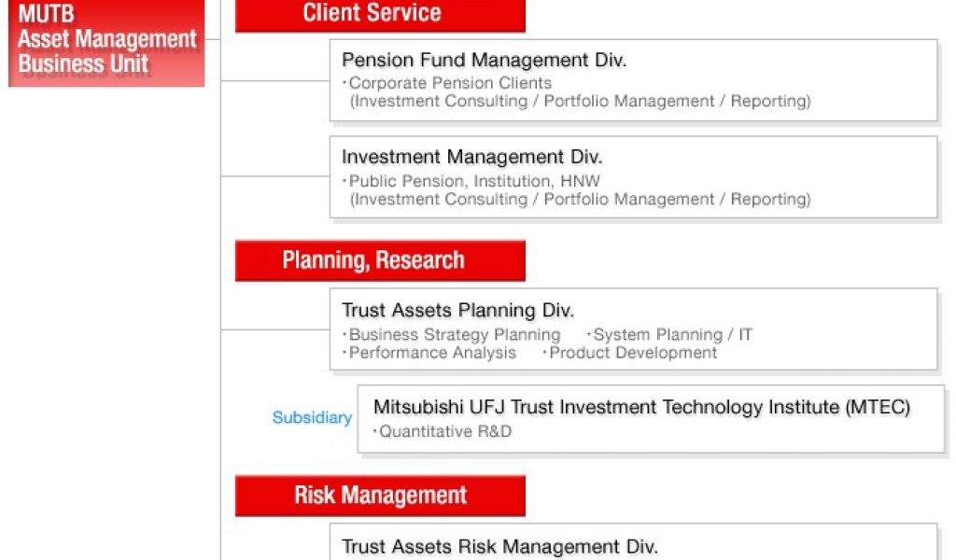Select the red Planning, Research header
Viewport: 956px width, 560px height.
coord(380,260)
